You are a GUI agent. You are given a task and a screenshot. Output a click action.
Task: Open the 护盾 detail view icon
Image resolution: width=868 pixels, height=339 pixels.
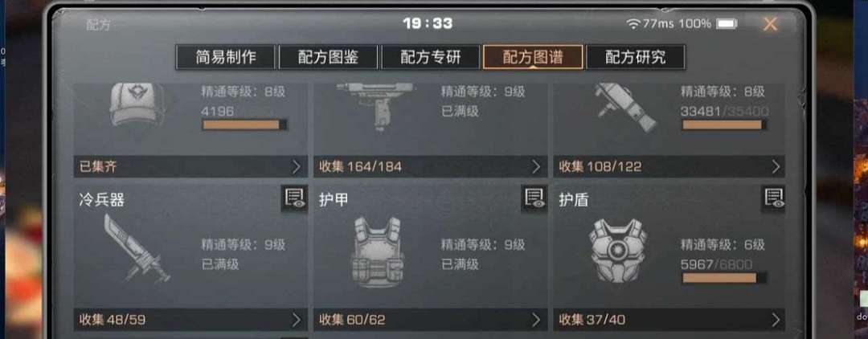coord(773,198)
